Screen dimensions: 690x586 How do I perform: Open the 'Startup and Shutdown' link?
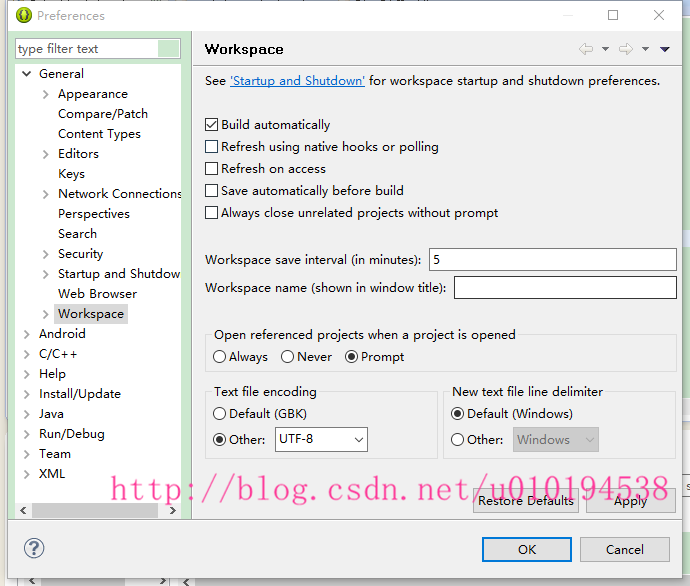coord(297,81)
